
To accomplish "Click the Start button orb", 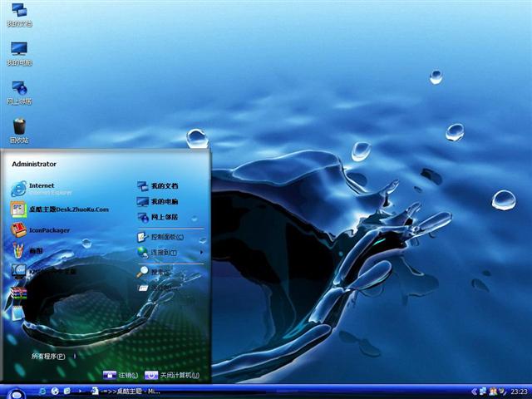I will point(14,391).
